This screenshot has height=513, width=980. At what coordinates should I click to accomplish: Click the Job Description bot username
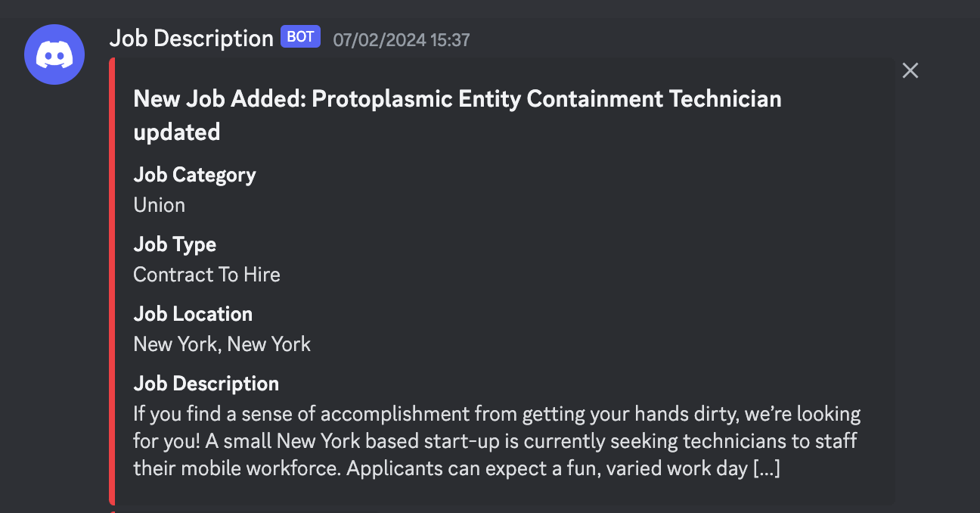[191, 37]
